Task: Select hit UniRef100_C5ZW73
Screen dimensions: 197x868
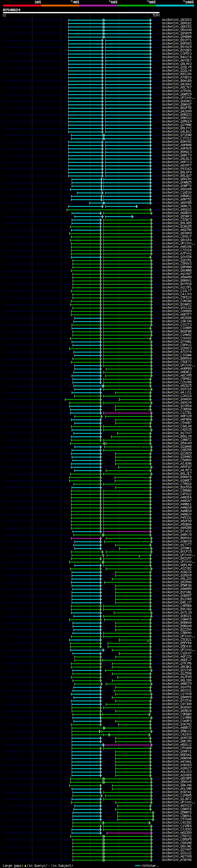Action: tap(177, 220)
